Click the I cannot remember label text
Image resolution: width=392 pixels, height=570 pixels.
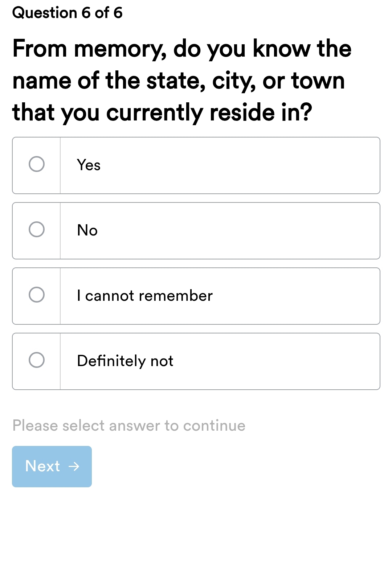pos(144,295)
